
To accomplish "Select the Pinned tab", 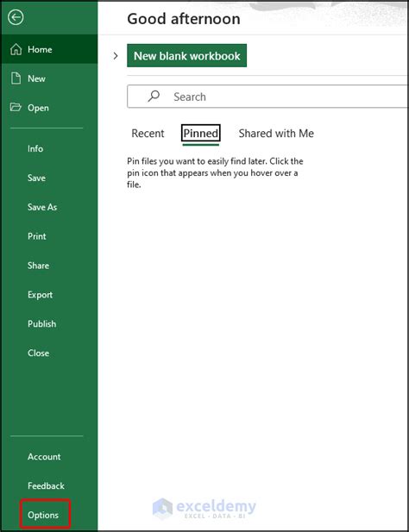I will (x=200, y=134).
